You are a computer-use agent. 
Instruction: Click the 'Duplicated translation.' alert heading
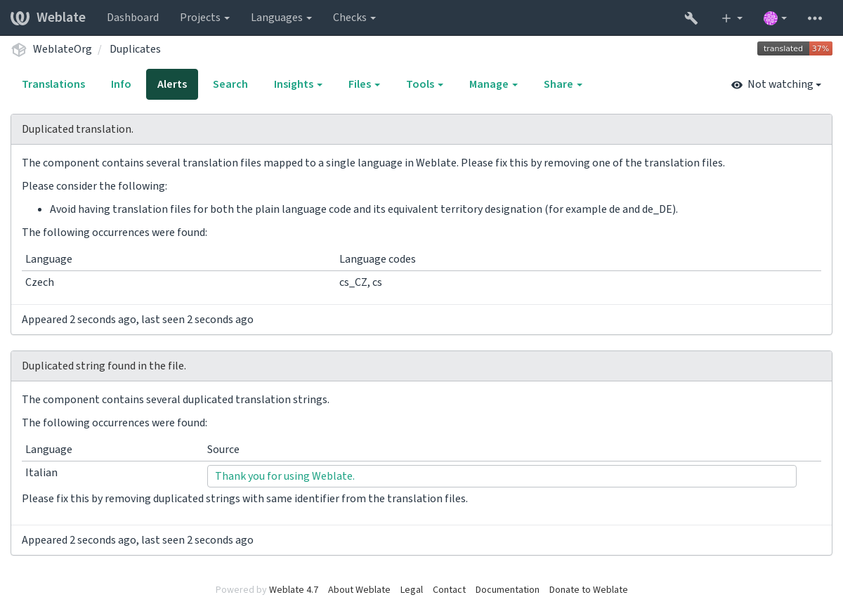click(x=77, y=129)
